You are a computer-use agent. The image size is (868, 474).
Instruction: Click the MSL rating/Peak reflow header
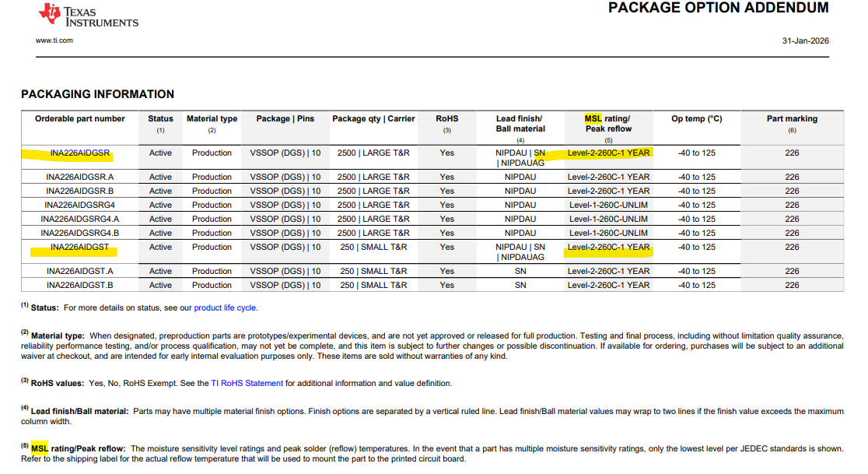pos(608,124)
